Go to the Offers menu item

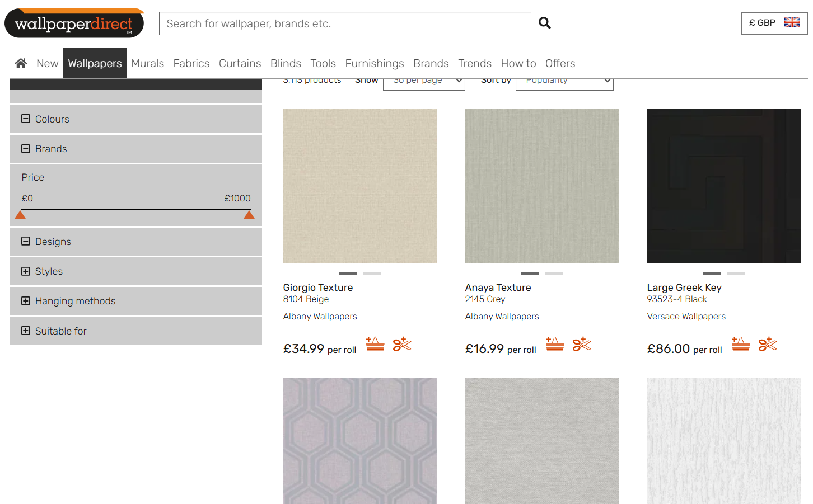pos(560,63)
